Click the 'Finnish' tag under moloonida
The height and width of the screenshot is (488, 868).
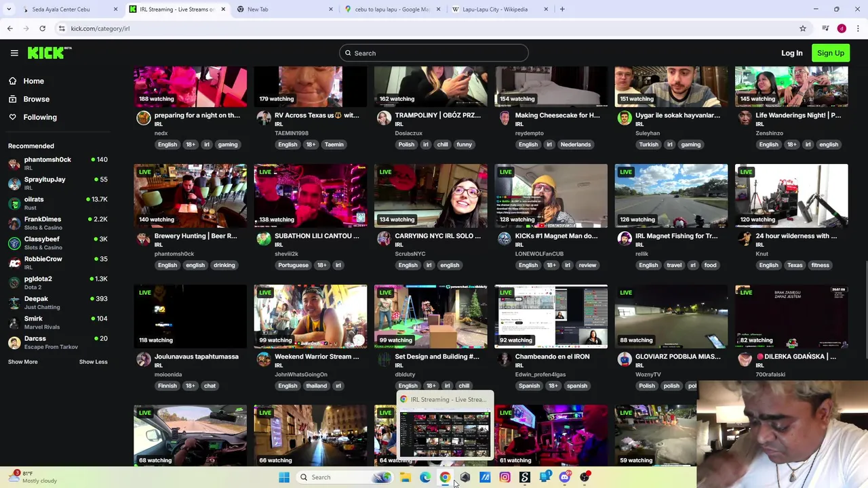167,386
